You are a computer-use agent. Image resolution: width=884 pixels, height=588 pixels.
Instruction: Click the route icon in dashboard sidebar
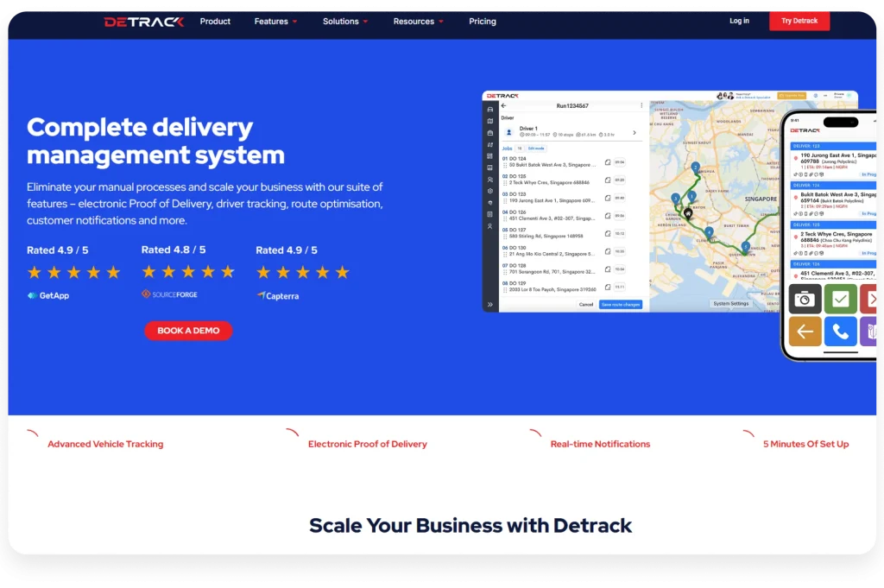tap(490, 145)
